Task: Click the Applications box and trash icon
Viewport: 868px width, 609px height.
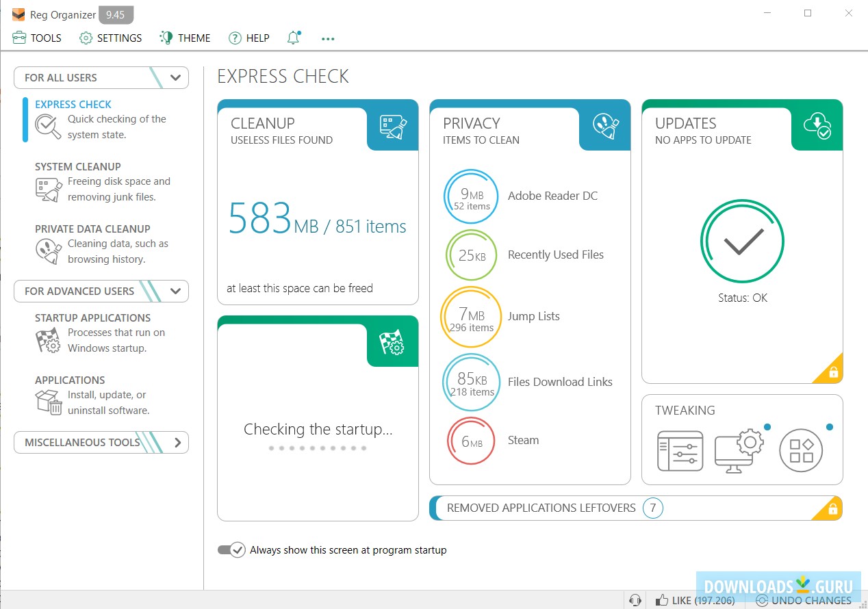Action: (48, 402)
